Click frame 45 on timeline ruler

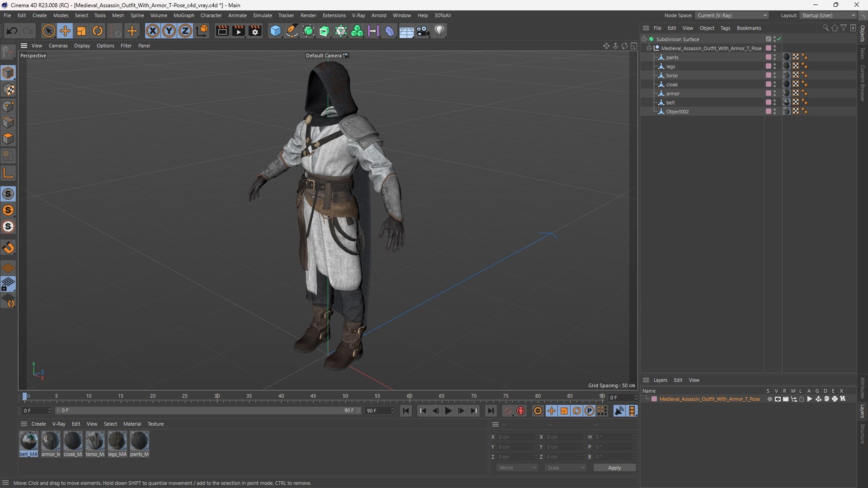click(313, 396)
